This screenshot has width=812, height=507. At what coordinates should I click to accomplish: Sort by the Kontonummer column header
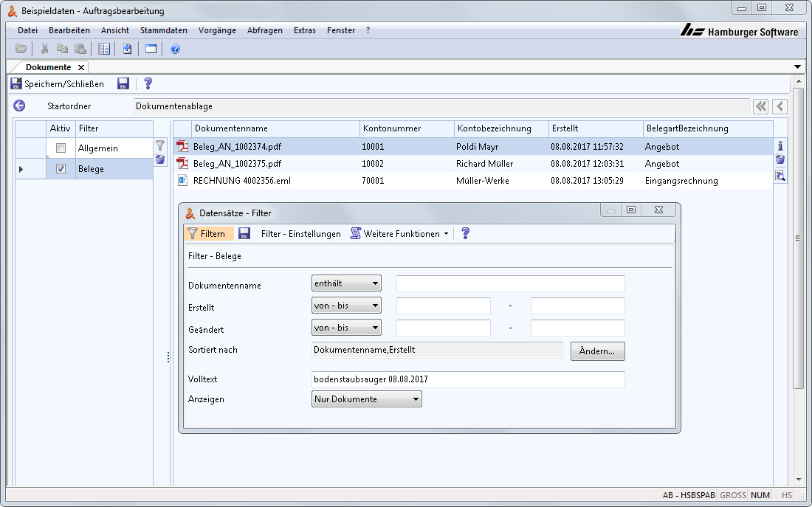(407, 128)
